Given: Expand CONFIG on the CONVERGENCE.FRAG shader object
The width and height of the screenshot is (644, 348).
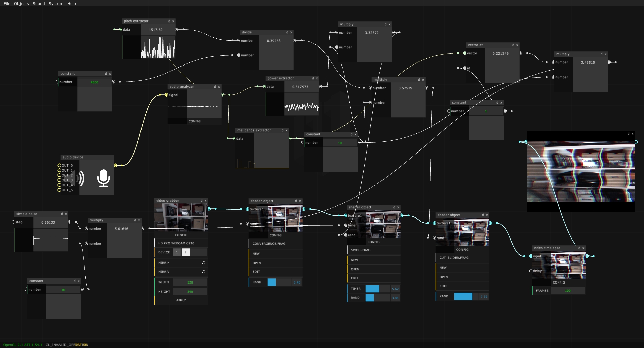Looking at the screenshot, I should tap(275, 235).
